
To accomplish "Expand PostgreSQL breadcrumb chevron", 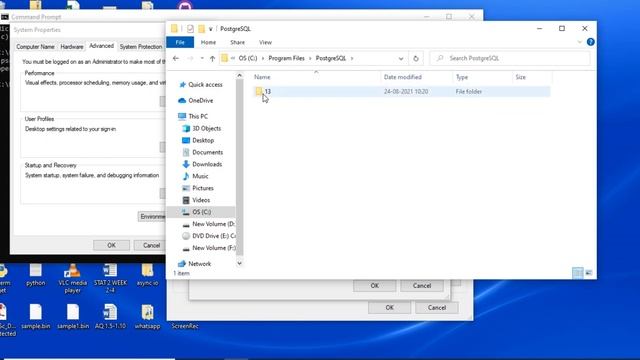I will [352, 58].
